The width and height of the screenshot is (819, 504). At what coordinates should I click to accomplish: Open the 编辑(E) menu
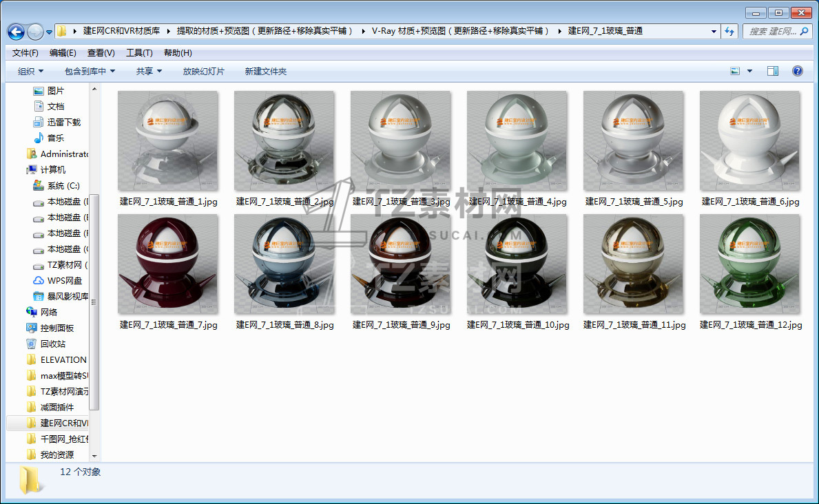point(63,53)
